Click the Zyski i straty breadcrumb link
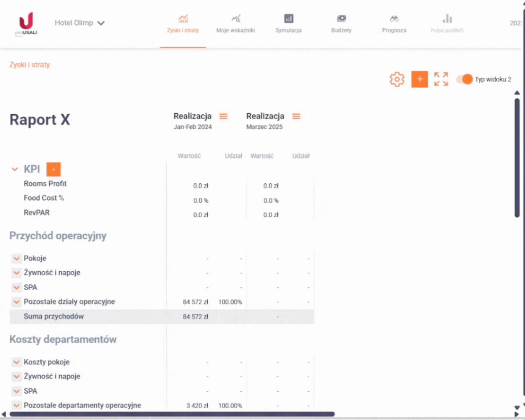The image size is (525, 420). coord(30,65)
